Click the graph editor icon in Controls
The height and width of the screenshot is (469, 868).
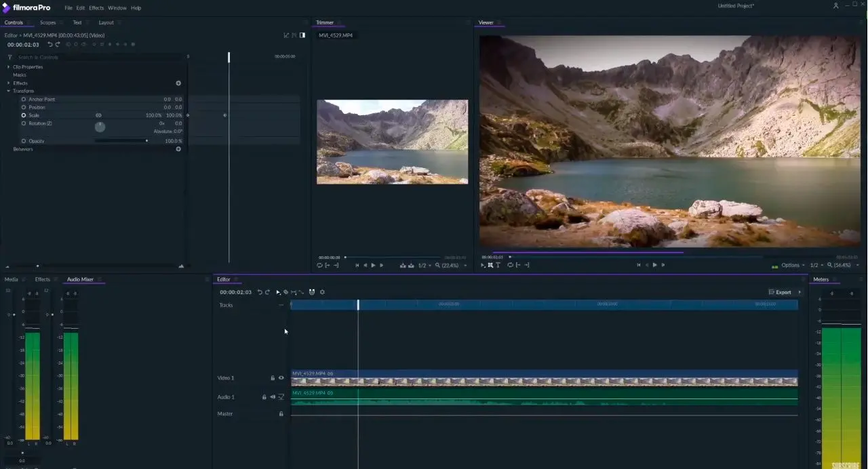(x=286, y=35)
